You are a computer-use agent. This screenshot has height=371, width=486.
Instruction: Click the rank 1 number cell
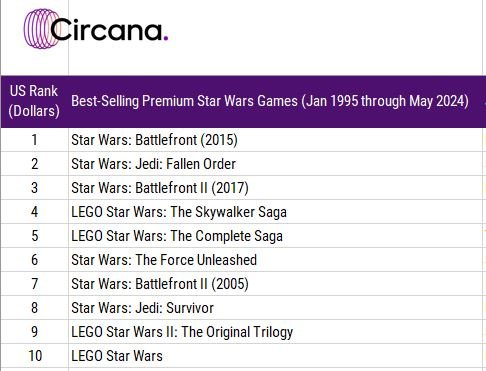(34, 140)
